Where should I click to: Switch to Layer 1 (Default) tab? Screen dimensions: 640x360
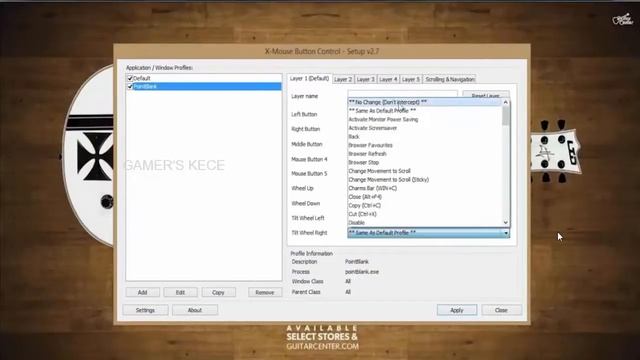tap(309, 78)
